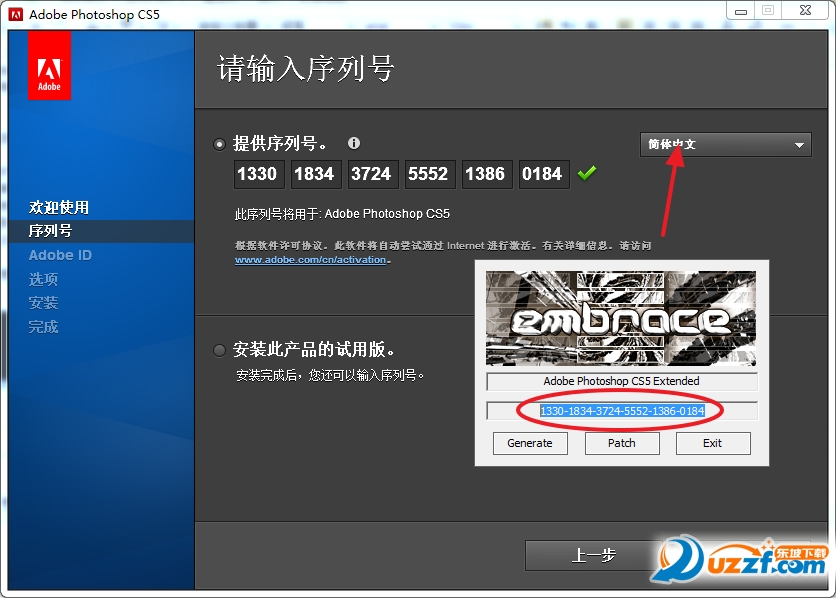
Task: Select Adobe ID step in sidebar
Action: 60,255
